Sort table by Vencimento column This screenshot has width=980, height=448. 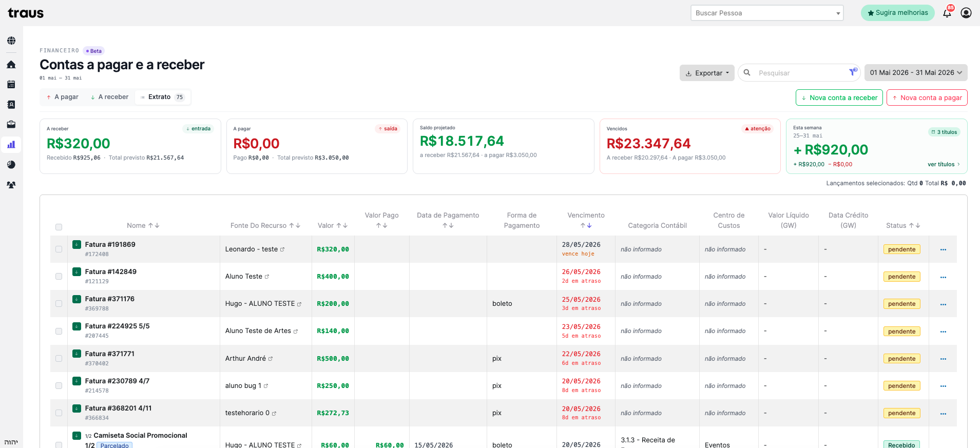point(586,225)
